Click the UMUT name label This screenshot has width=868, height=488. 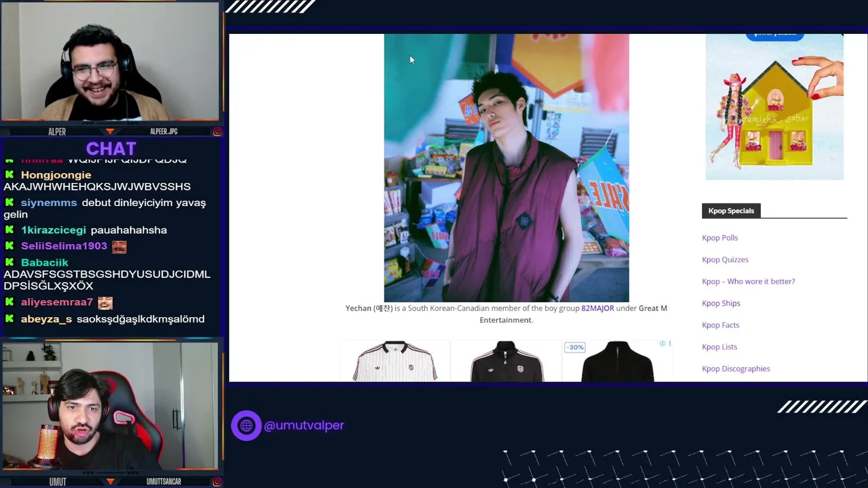58,482
